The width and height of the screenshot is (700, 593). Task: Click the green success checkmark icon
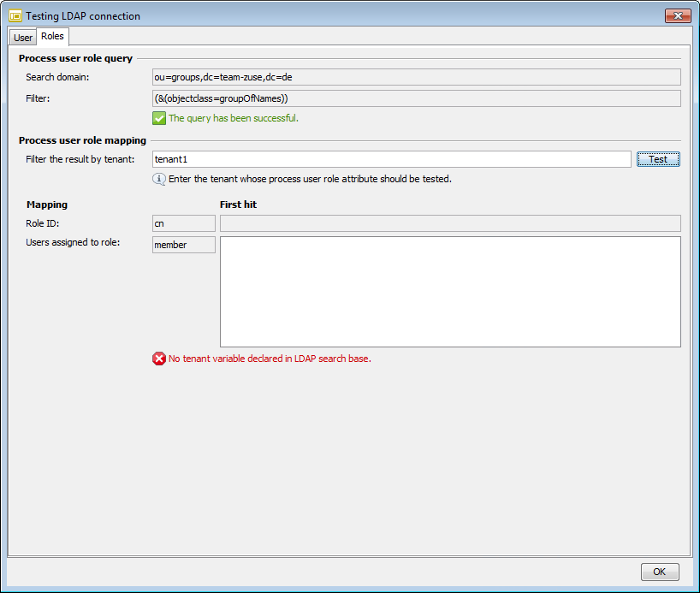[x=159, y=118]
